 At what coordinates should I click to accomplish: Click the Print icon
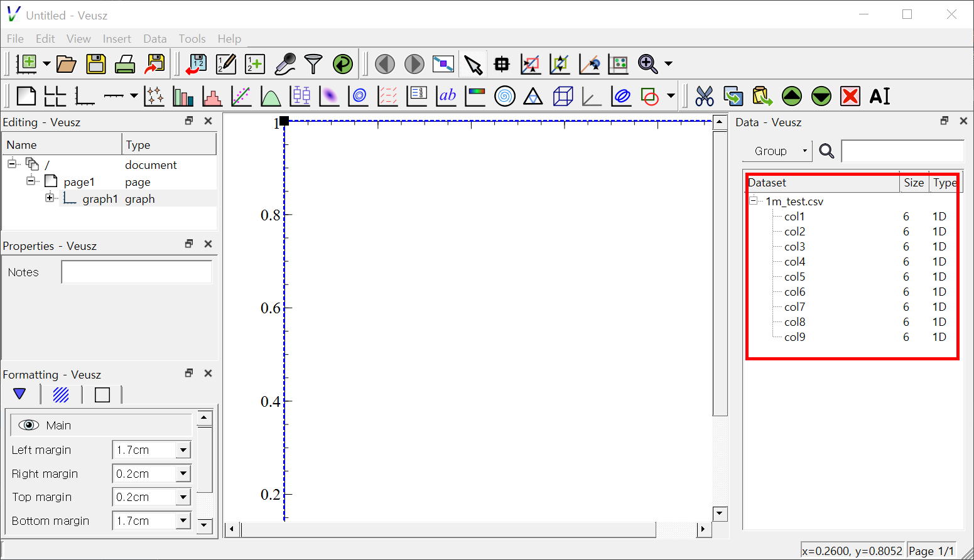coord(125,64)
